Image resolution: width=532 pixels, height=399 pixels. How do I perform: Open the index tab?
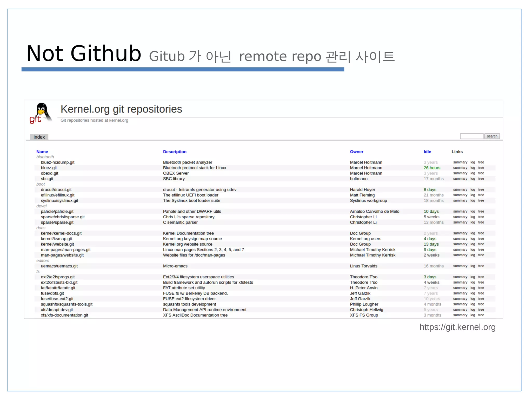[x=39, y=137]
